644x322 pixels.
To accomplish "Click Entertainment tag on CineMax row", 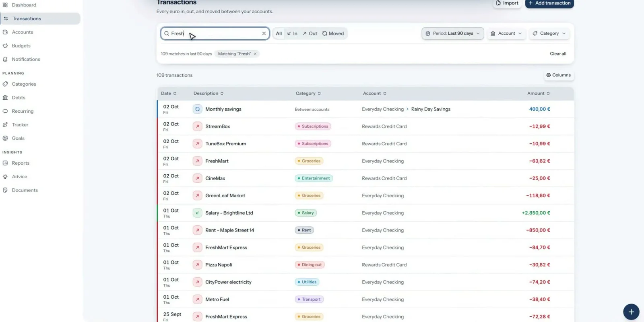I will pos(314,178).
